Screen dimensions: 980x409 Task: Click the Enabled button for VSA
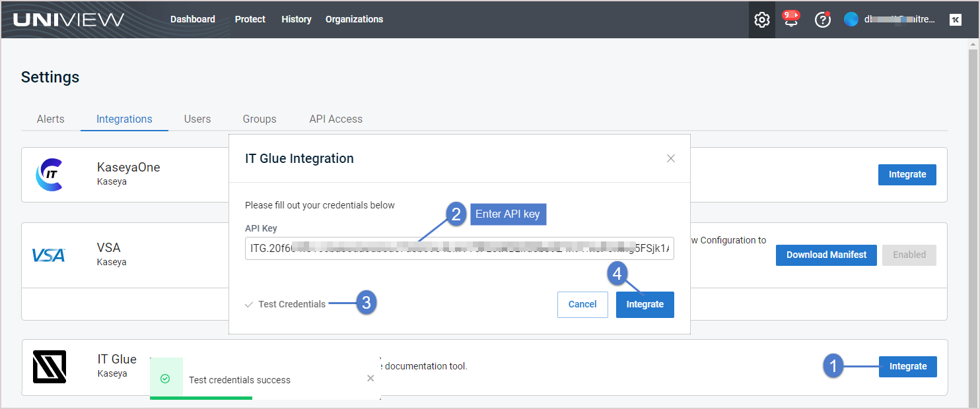pyautogui.click(x=909, y=255)
